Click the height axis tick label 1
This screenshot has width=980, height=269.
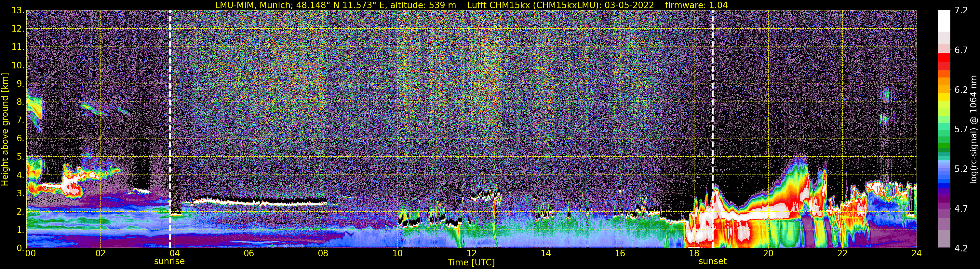click(x=20, y=230)
